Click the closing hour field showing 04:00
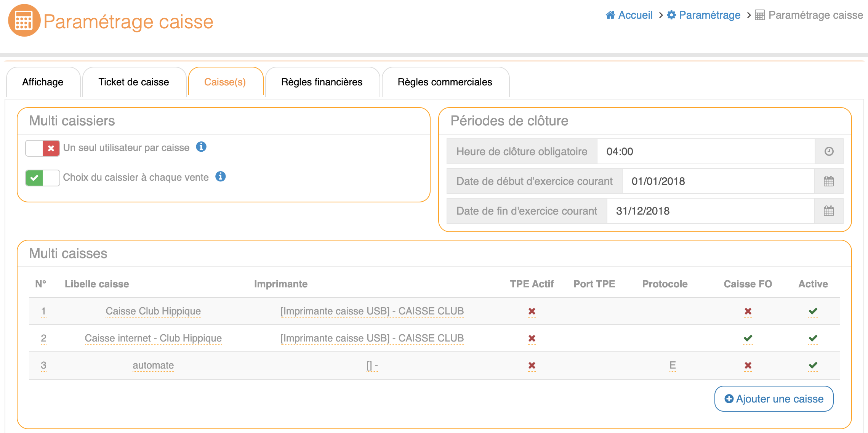 pyautogui.click(x=705, y=151)
